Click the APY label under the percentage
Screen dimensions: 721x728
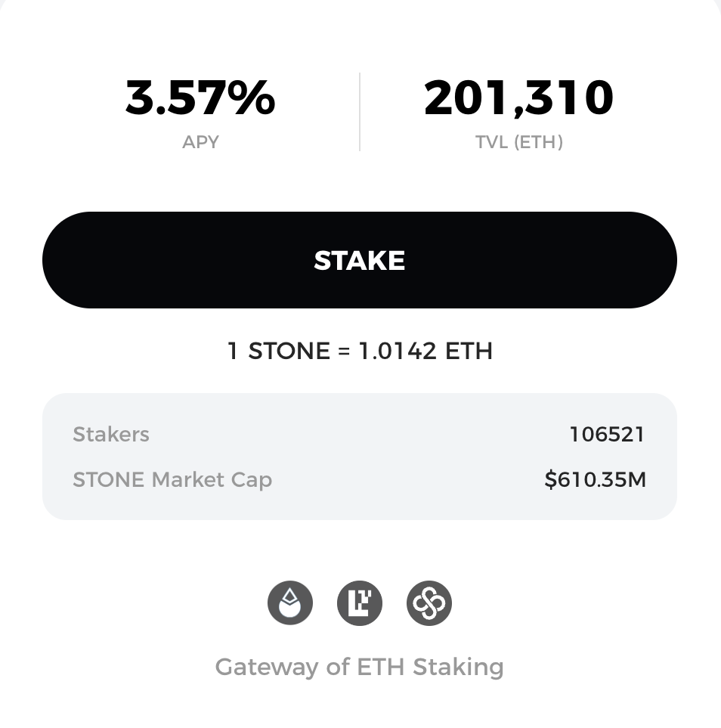(x=201, y=141)
